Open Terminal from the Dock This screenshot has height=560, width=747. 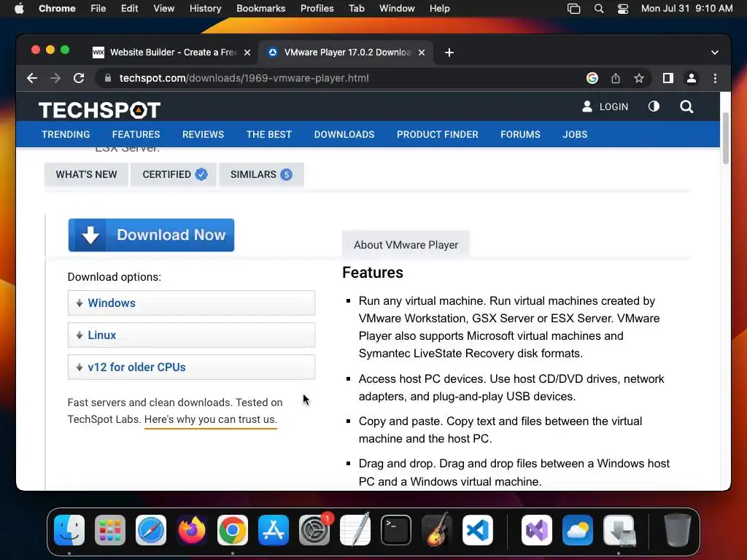(x=396, y=530)
